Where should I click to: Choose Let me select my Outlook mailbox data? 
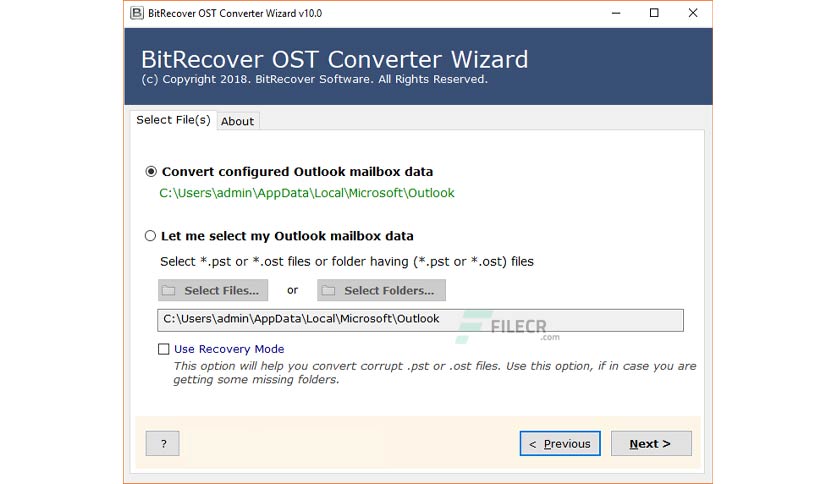point(150,236)
